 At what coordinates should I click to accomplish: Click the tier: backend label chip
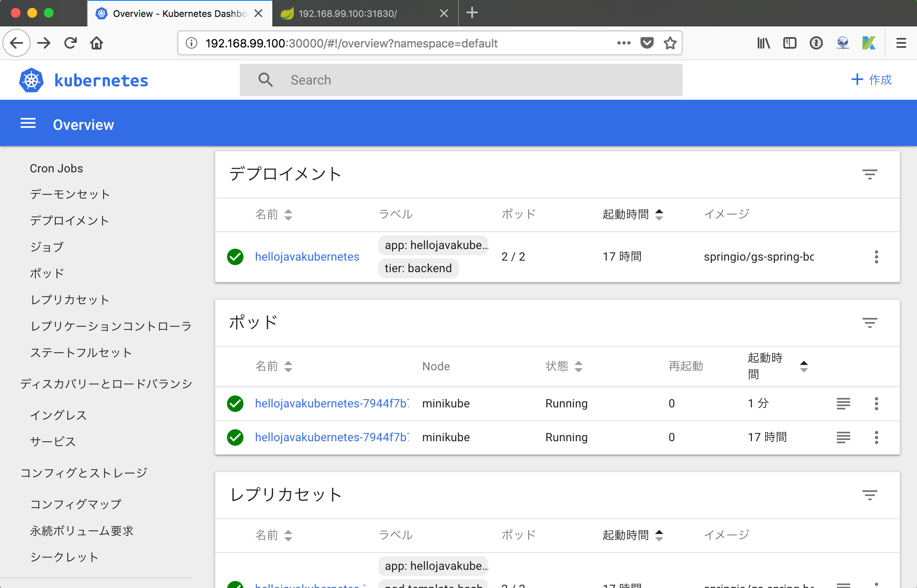click(x=418, y=268)
